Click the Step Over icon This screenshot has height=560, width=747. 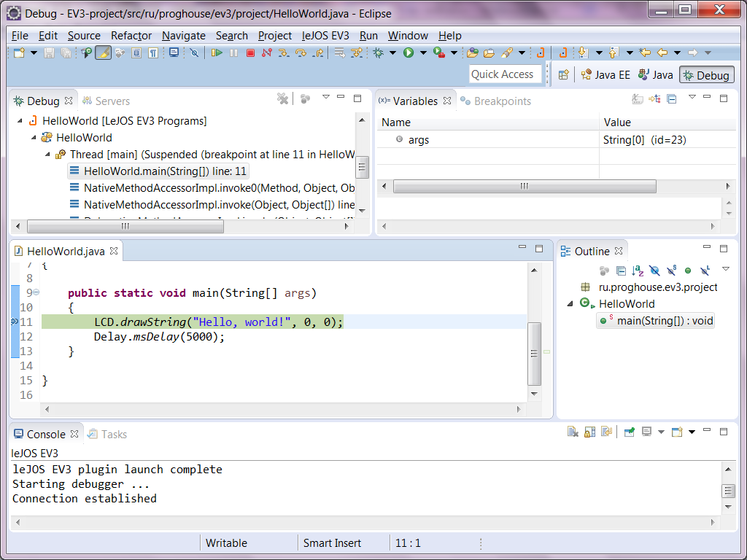point(301,52)
